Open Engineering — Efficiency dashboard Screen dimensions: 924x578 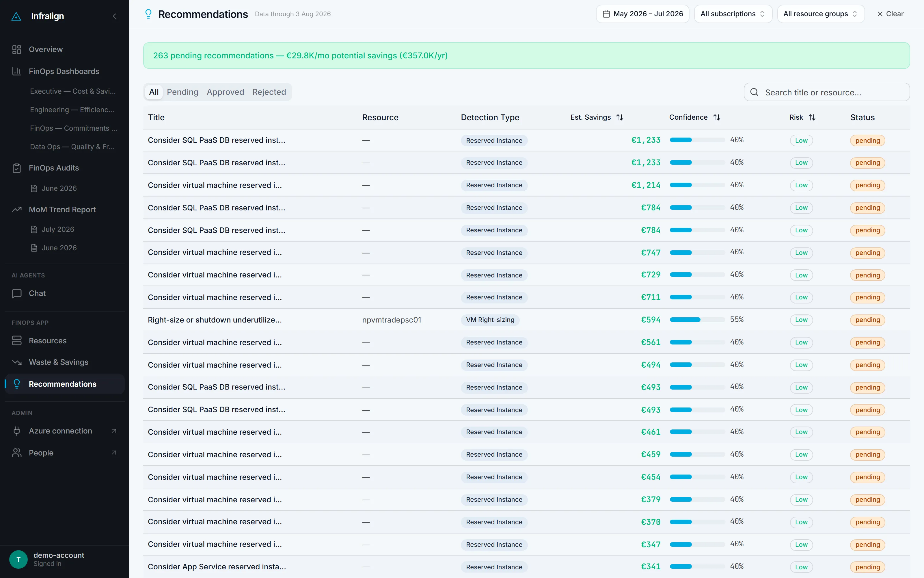click(72, 110)
